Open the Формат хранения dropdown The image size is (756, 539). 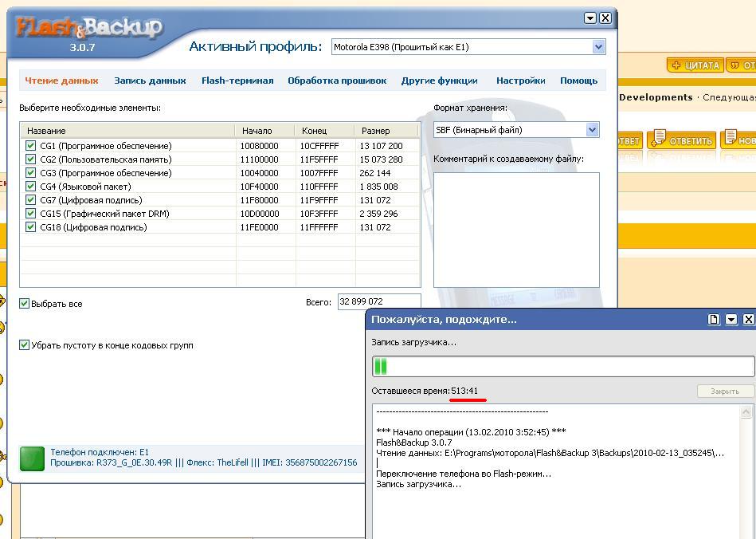(592, 130)
